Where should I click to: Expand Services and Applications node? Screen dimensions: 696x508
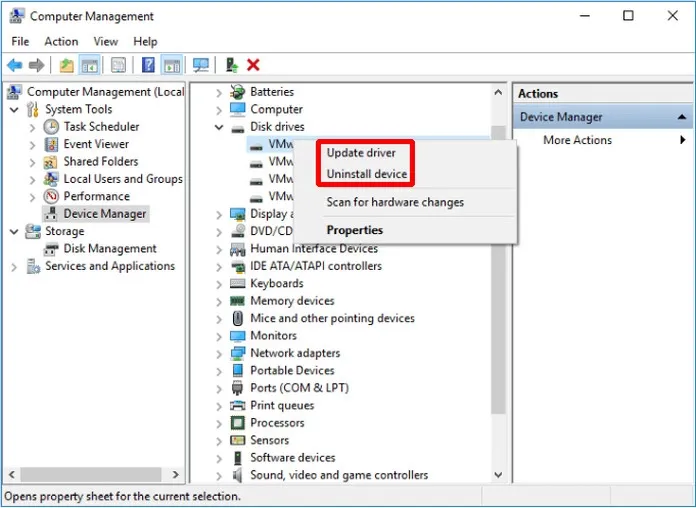click(x=14, y=266)
